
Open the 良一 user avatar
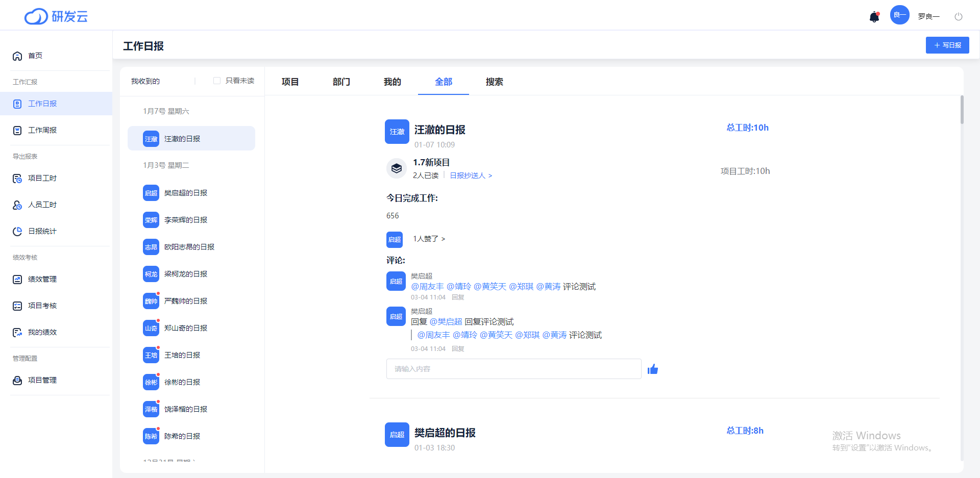click(x=899, y=15)
